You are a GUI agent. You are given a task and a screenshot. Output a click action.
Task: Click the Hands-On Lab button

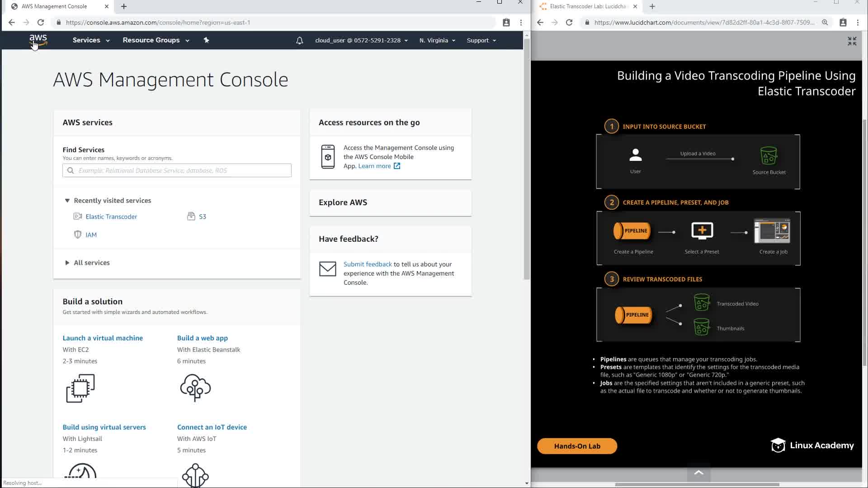(x=577, y=446)
